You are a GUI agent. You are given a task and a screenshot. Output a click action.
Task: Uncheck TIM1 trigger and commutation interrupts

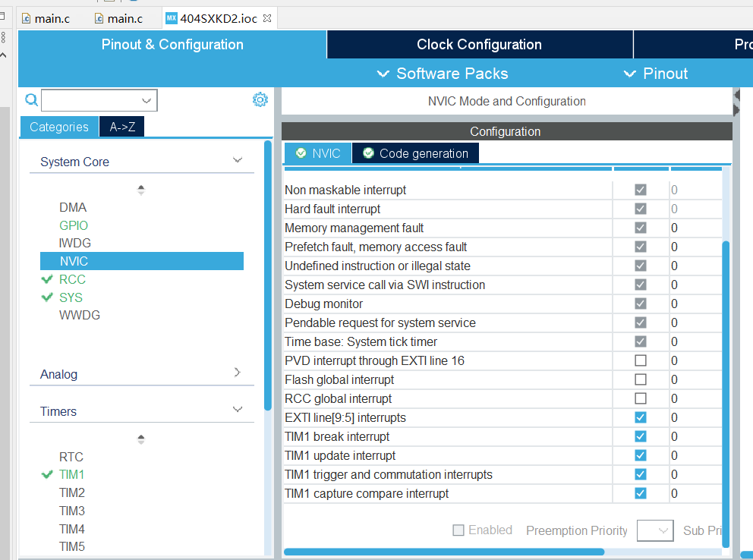[x=640, y=474]
